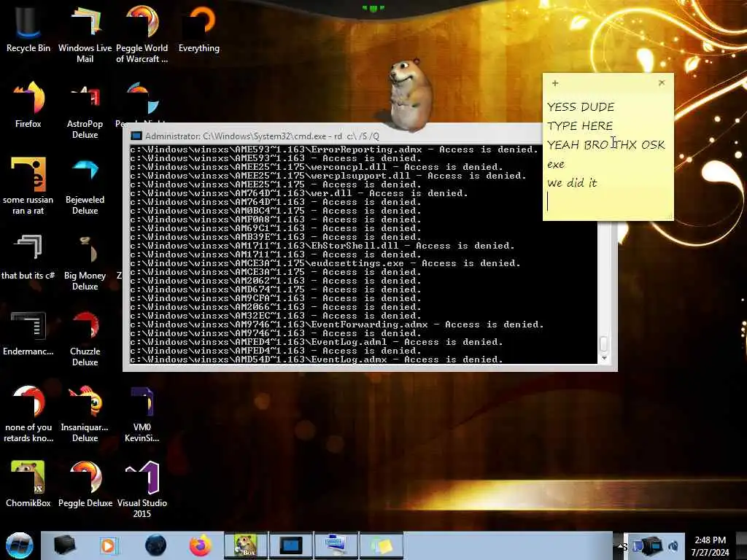Click the Windows Media Player taskbar icon
Viewport: 747px width, 560px height.
(109, 545)
